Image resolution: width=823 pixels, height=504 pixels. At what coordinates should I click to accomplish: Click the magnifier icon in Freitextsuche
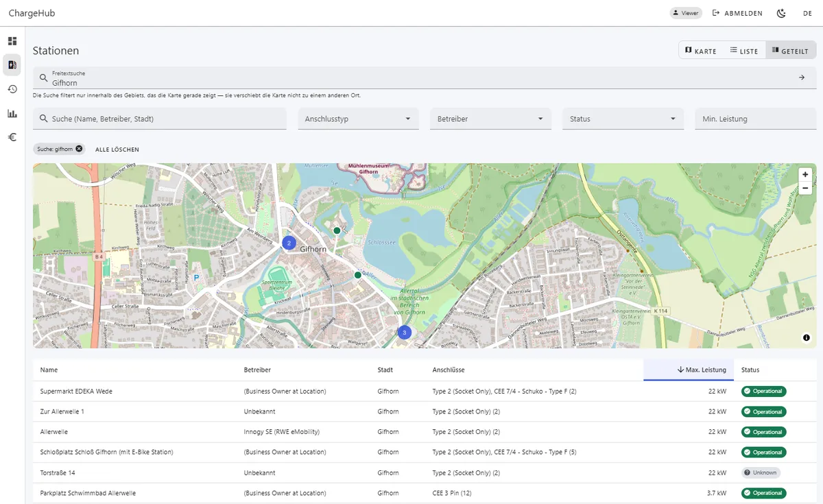point(43,78)
